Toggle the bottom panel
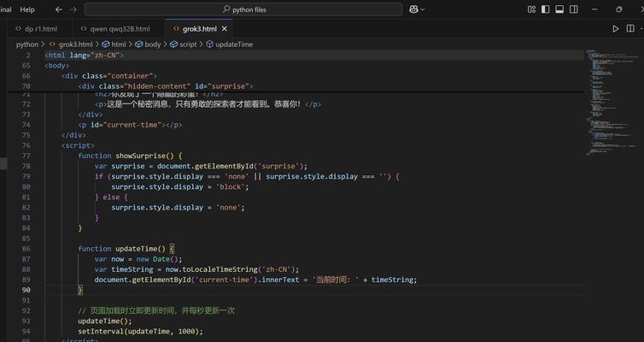The height and width of the screenshot is (342, 644). pyautogui.click(x=559, y=9)
